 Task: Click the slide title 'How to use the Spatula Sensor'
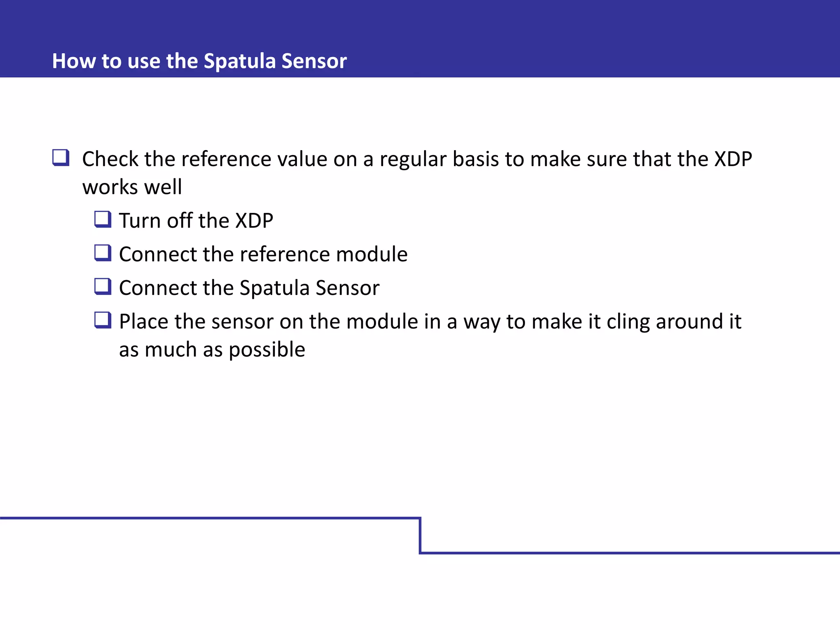(199, 61)
